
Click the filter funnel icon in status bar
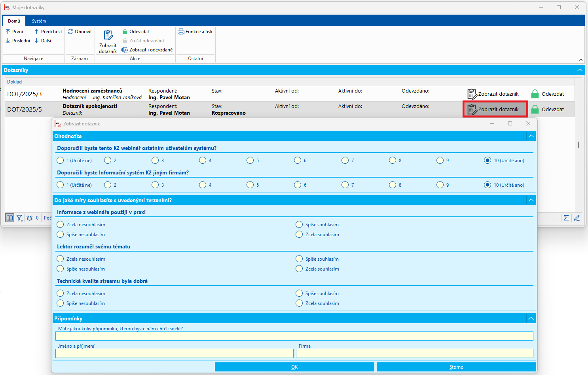19,218
